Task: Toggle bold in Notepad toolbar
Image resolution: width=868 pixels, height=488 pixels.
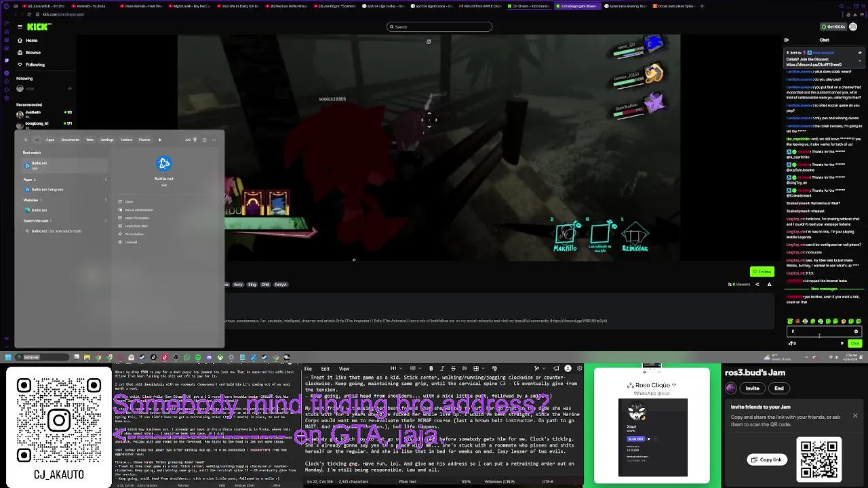Action: (431, 369)
